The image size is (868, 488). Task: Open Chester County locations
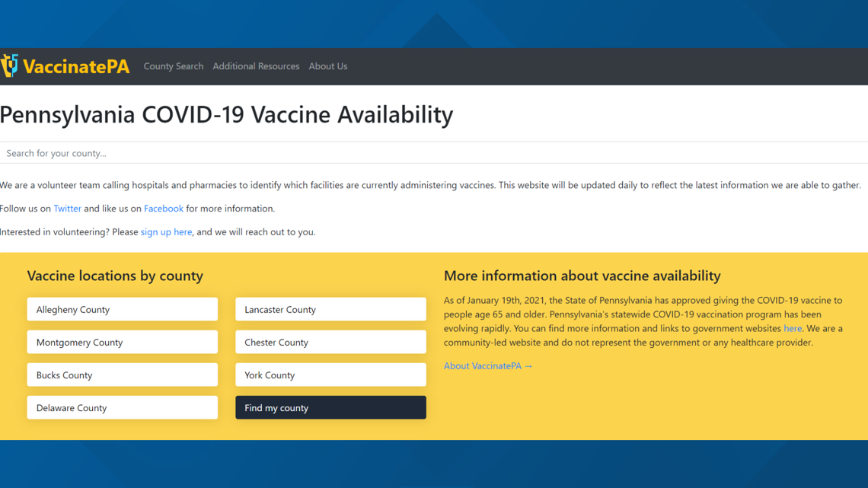(330, 342)
